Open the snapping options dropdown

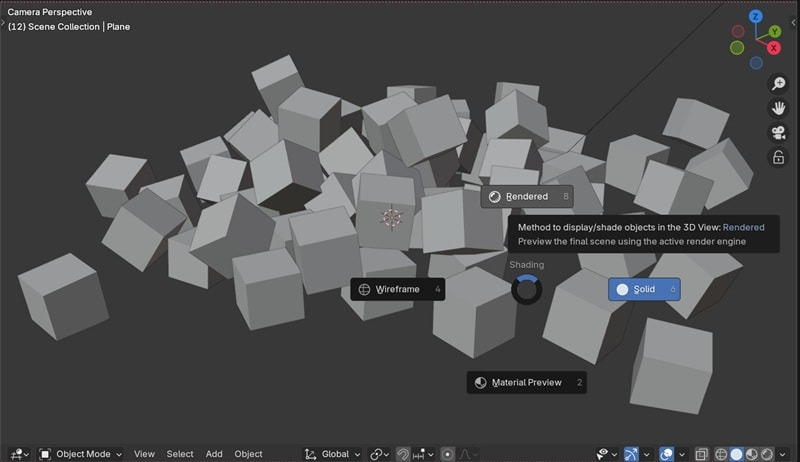click(423, 454)
